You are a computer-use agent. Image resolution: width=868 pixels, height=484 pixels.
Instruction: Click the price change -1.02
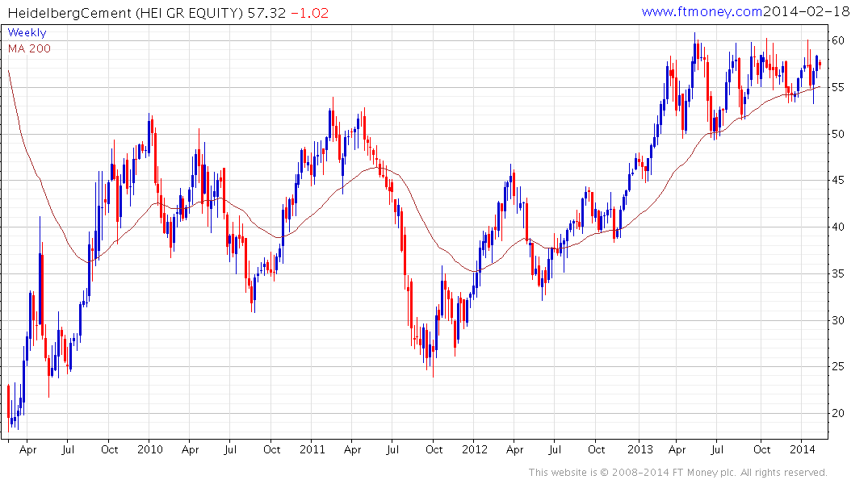pos(309,12)
